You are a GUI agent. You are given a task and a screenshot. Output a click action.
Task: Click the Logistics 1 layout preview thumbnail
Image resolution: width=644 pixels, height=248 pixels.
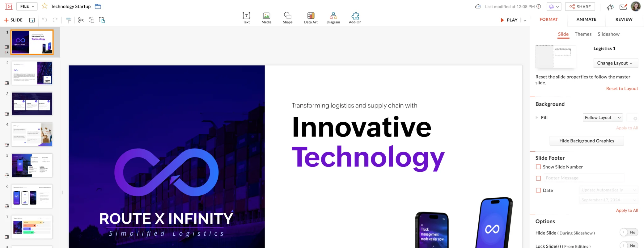556,57
